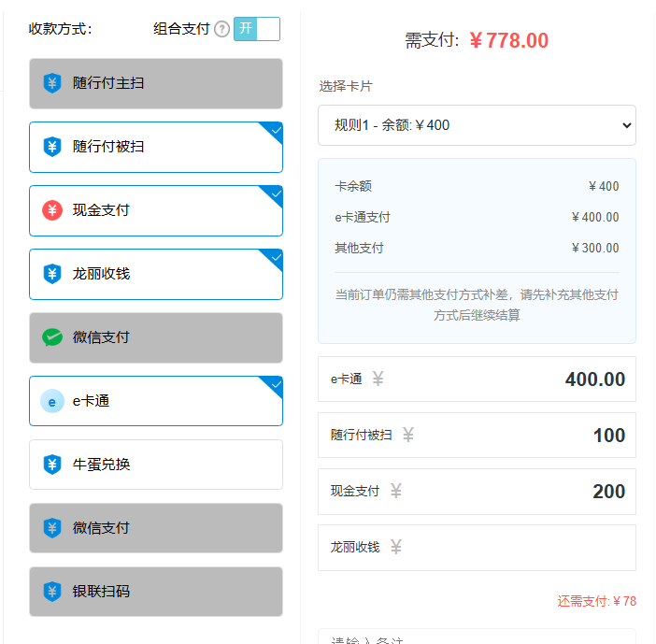The image size is (656, 644).
Task: Click the shield icon on 银联扫码
Action: pyautogui.click(x=52, y=592)
